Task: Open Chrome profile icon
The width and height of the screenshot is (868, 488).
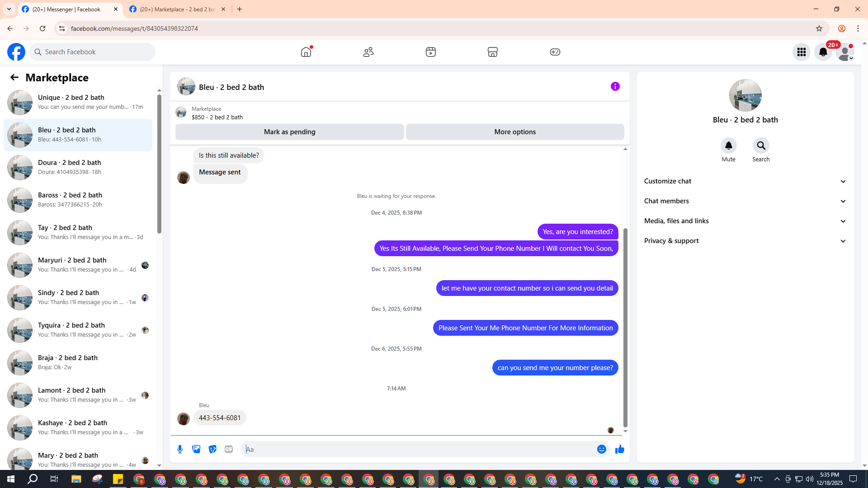Action: pos(841,28)
